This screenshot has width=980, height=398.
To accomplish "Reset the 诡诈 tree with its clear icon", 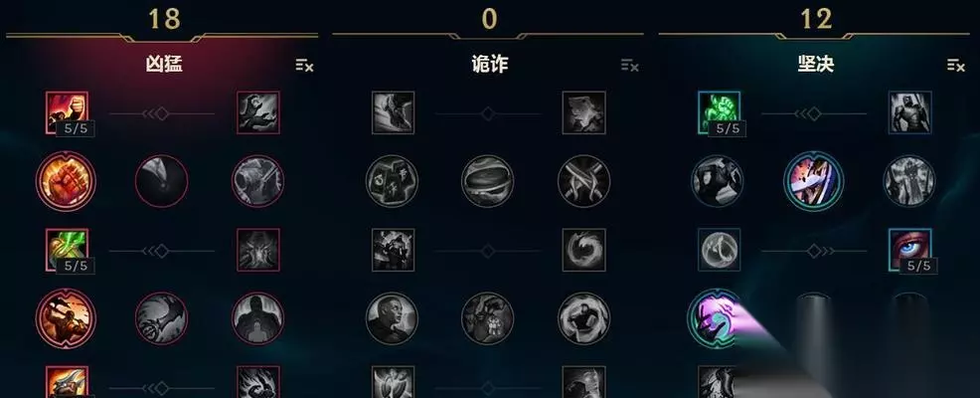I will pyautogui.click(x=630, y=65).
